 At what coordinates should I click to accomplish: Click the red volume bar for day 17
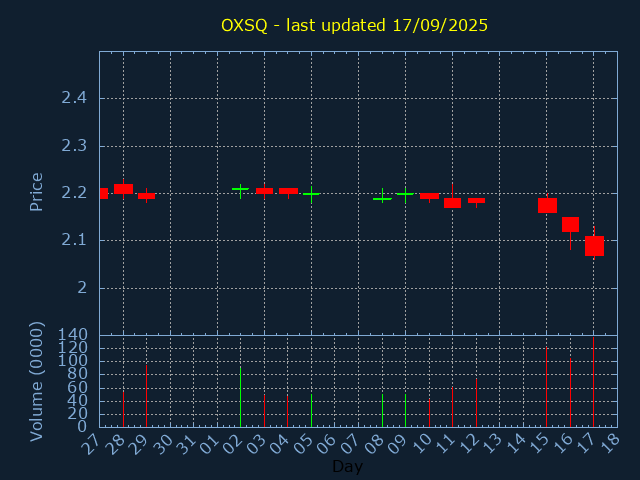click(x=593, y=382)
